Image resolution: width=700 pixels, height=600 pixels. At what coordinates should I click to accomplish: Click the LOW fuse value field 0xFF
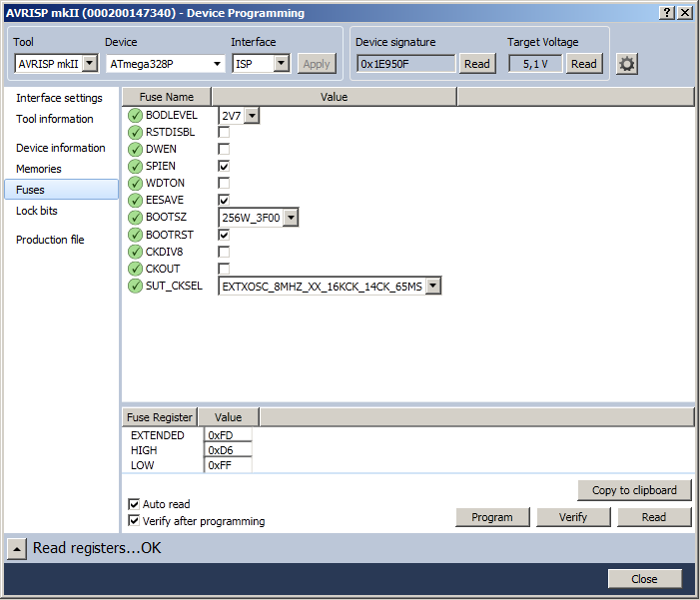(228, 465)
